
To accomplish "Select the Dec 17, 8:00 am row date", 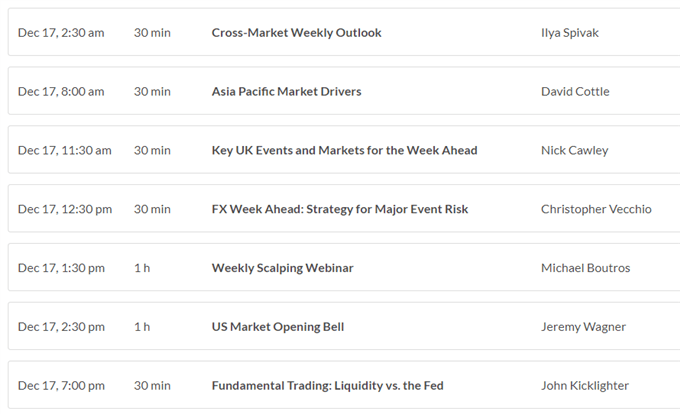I will coord(61,91).
